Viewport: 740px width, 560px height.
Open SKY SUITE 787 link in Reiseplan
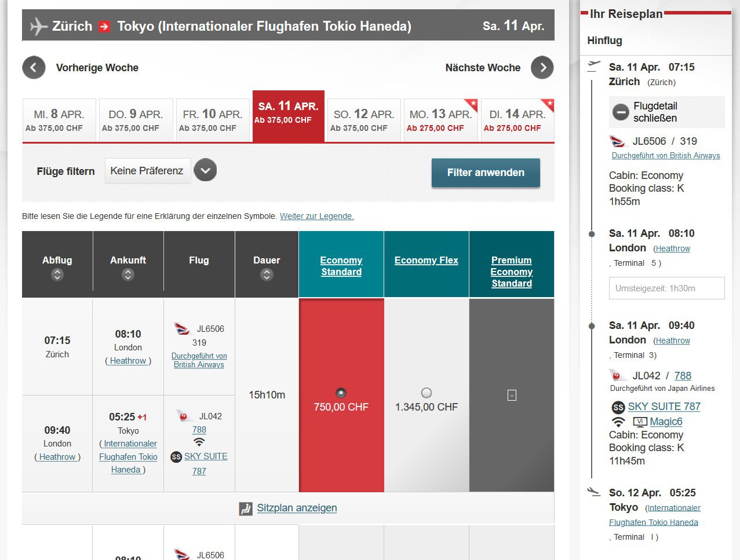point(664,407)
